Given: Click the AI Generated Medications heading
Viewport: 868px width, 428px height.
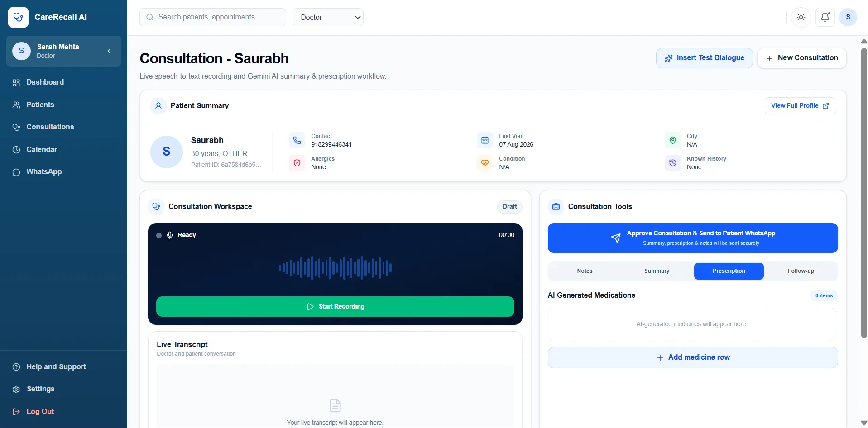Looking at the screenshot, I should (x=591, y=295).
